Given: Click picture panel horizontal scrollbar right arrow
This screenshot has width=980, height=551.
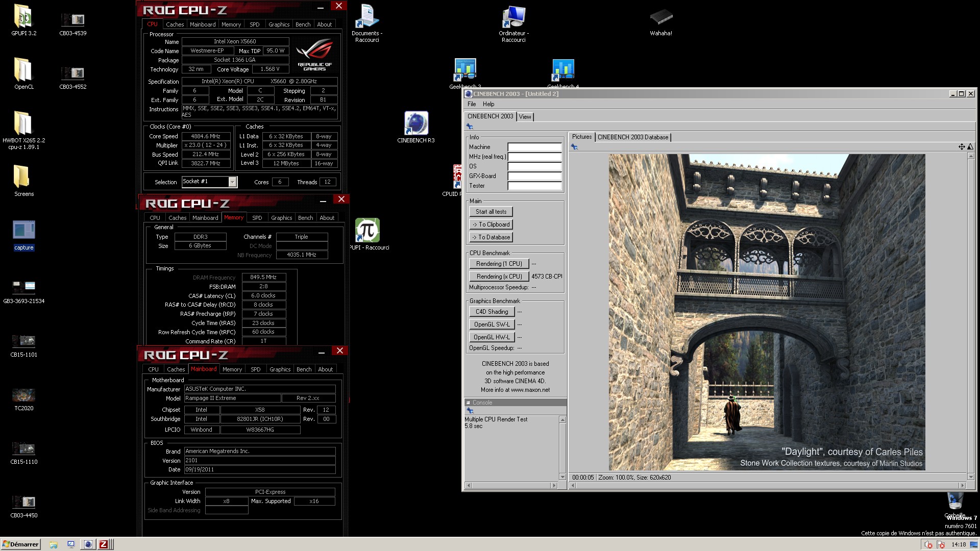Looking at the screenshot, I should [963, 486].
